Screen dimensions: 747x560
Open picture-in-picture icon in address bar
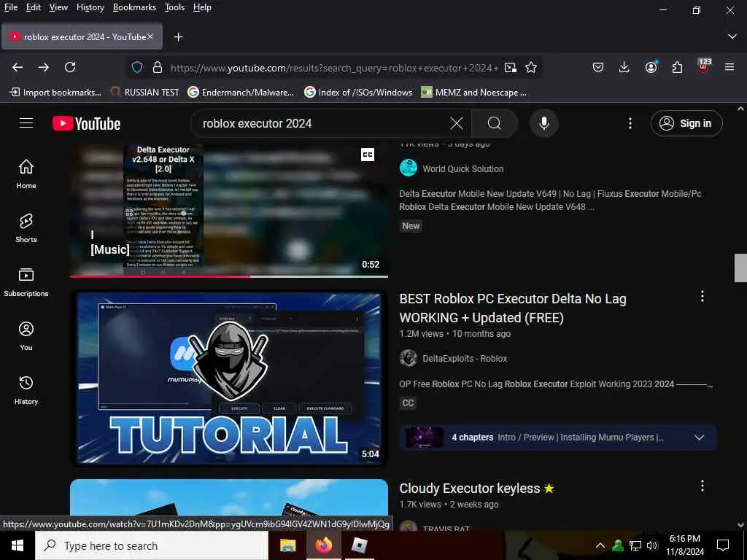[510, 68]
